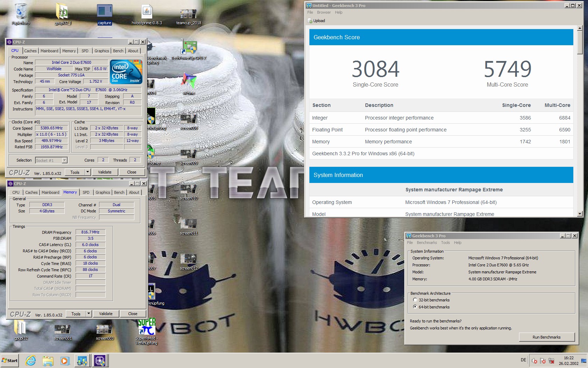Click the Memory performance row in Geekbench
Viewport: 588px width, 368px height.
click(x=441, y=142)
